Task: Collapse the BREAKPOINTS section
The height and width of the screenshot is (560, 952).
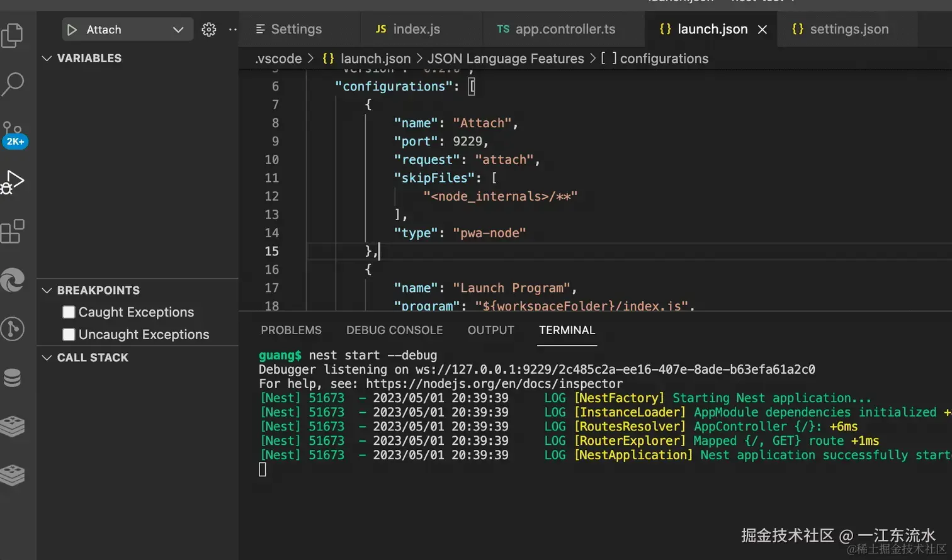Action: [x=47, y=291]
